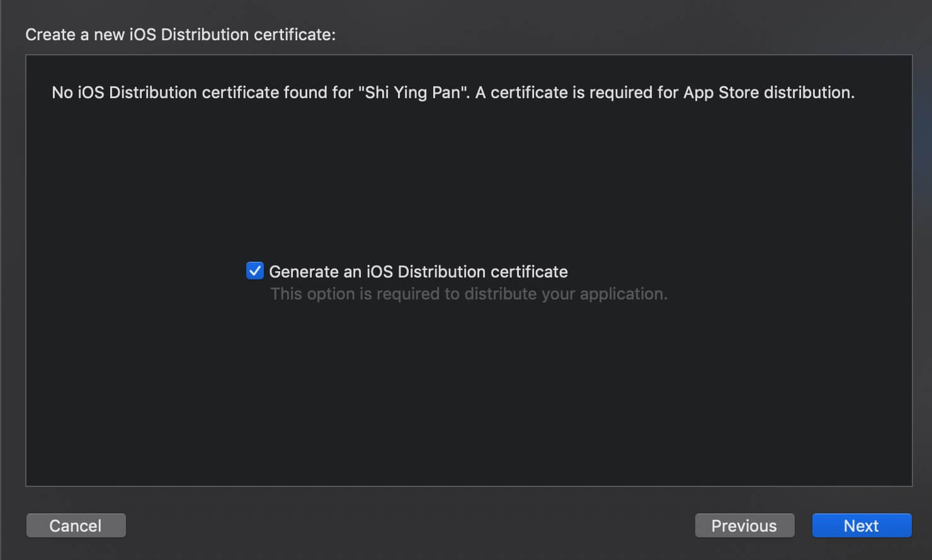Screen dimensions: 932x560
Task: Go back with the Previous button
Action: click(744, 525)
